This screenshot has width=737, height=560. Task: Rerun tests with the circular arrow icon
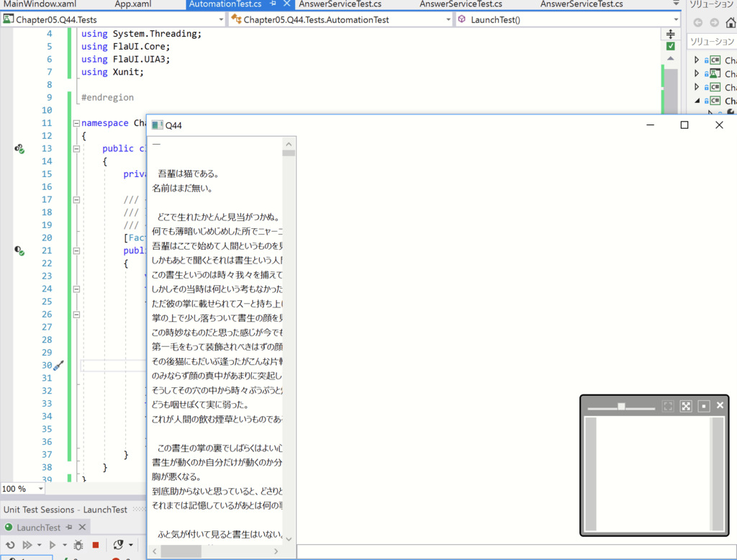(x=10, y=545)
